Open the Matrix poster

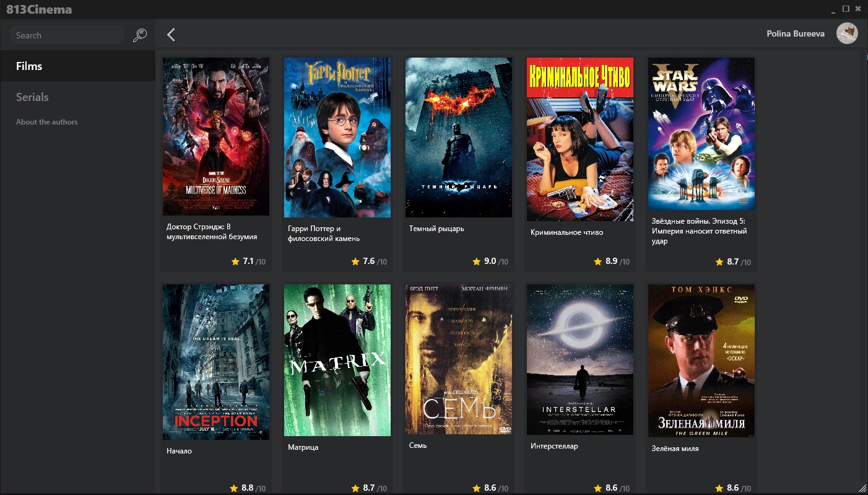coord(337,360)
